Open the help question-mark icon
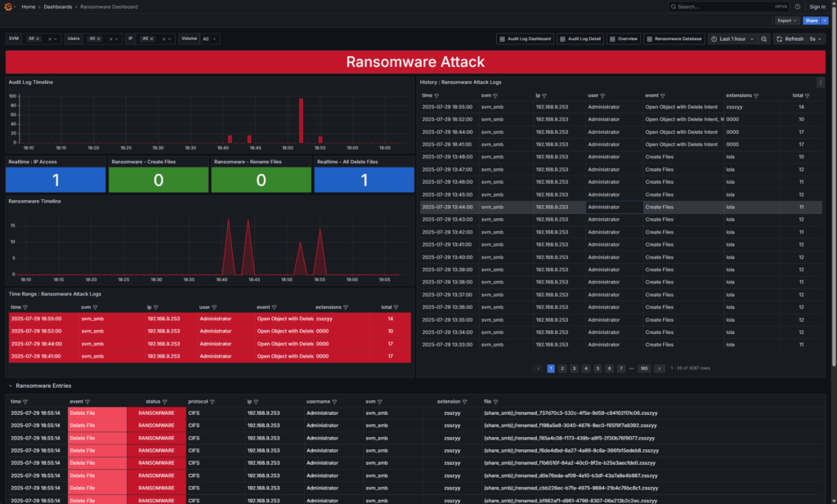 click(798, 7)
